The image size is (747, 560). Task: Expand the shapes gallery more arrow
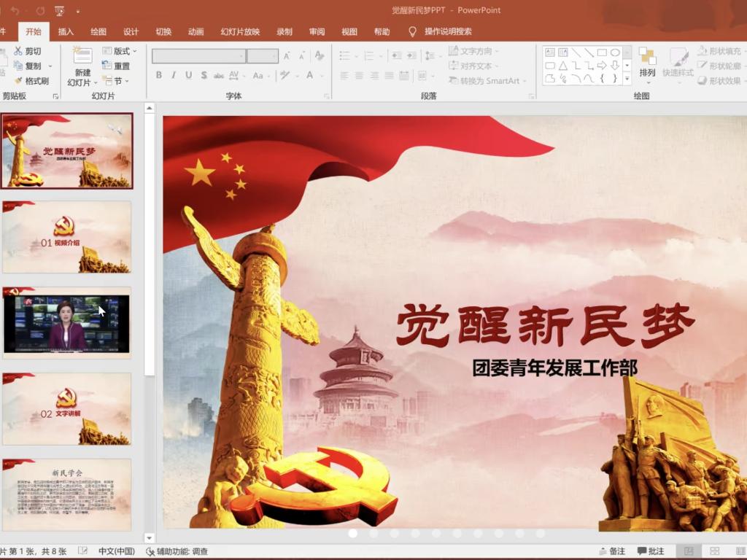click(x=627, y=79)
